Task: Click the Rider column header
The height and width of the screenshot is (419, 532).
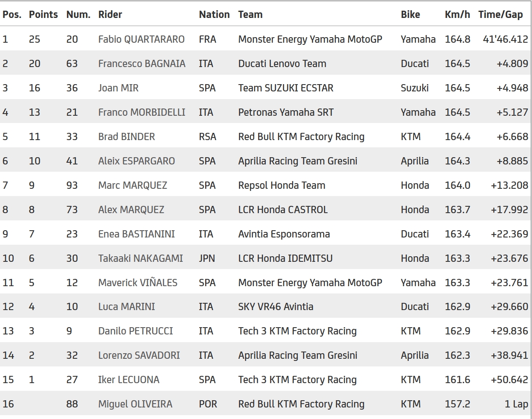Action: point(110,15)
